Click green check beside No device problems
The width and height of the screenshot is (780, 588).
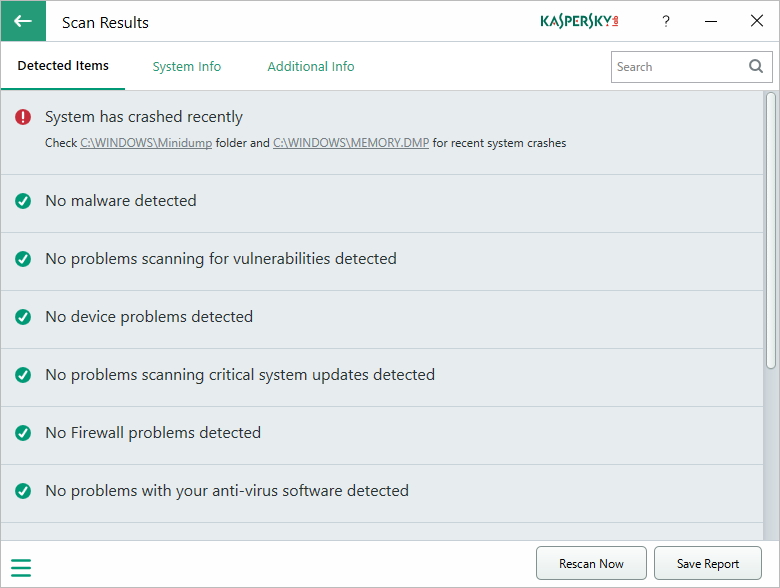[x=23, y=317]
